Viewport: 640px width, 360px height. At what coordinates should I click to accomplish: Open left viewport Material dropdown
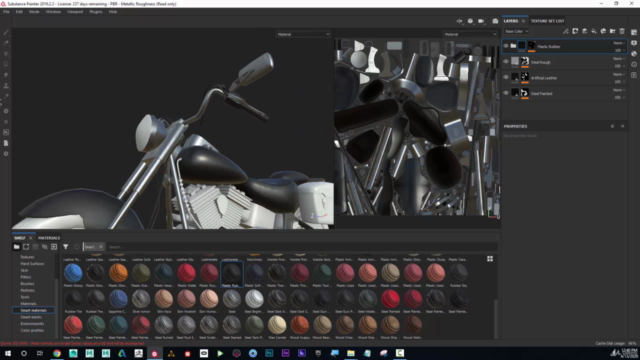coord(303,34)
